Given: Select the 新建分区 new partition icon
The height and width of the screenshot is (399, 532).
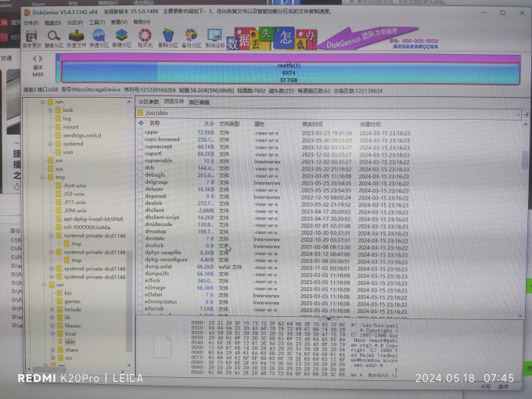Looking at the screenshot, I should pos(122,38).
